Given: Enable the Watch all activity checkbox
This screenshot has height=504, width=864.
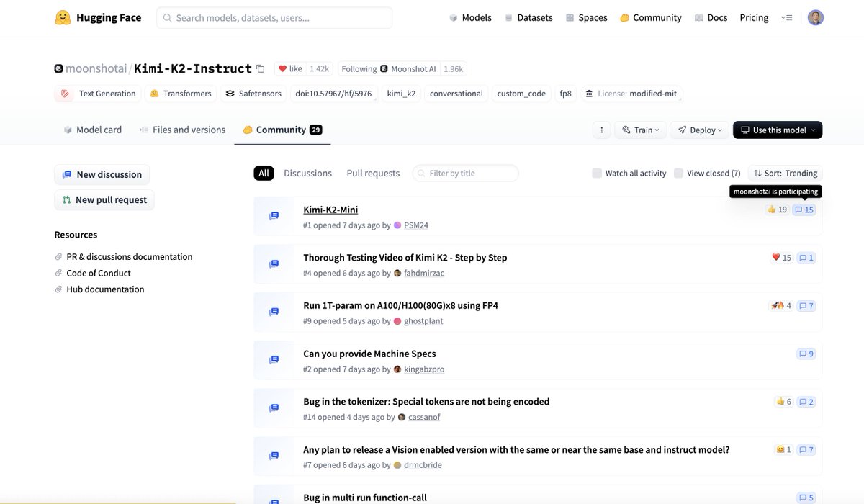Looking at the screenshot, I should coord(597,174).
